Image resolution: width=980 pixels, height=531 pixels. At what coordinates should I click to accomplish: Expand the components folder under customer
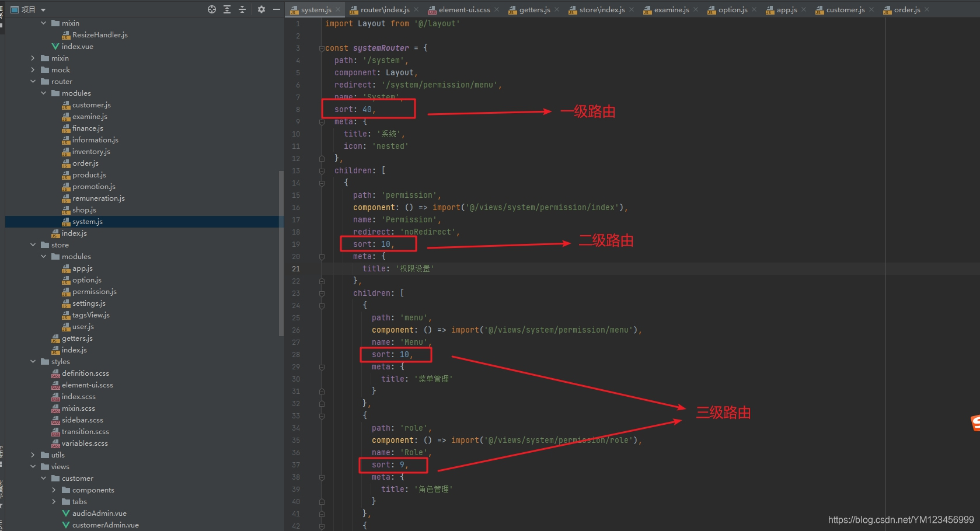pyautogui.click(x=54, y=490)
